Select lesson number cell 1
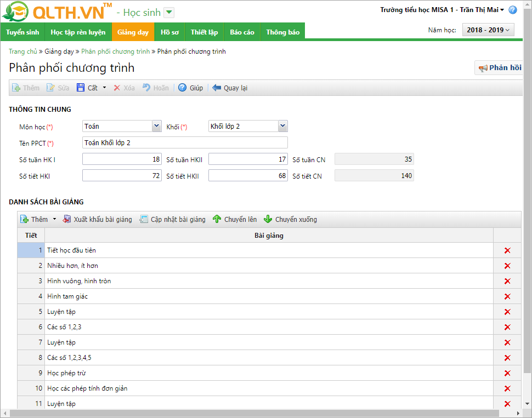The width and height of the screenshot is (532, 418). (x=31, y=250)
